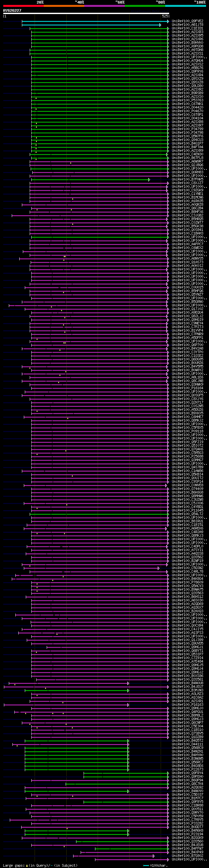Select hit label UniRef100_O44111
The image size is (209, 868).
pos(187,744)
